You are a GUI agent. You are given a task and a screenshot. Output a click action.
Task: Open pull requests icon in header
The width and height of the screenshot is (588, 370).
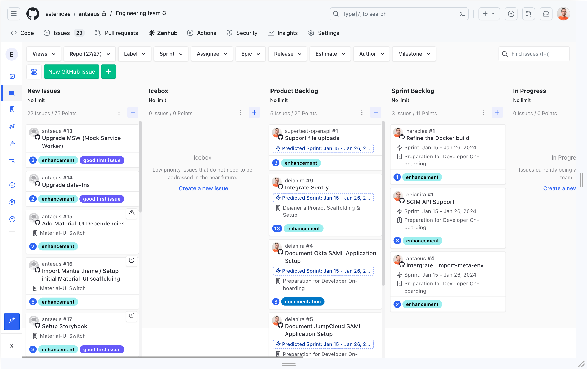tap(528, 14)
